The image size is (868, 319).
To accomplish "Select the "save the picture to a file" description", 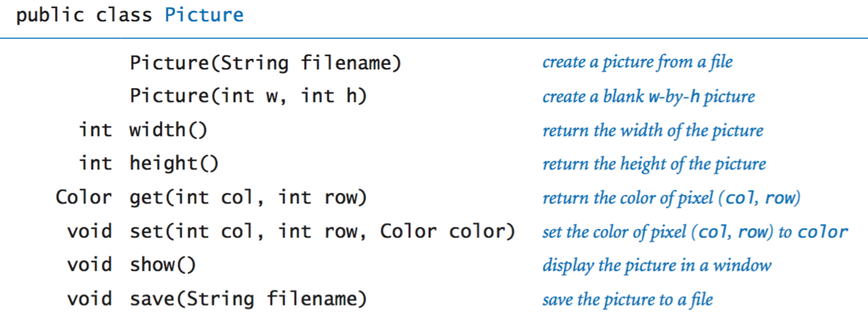I will [627, 299].
